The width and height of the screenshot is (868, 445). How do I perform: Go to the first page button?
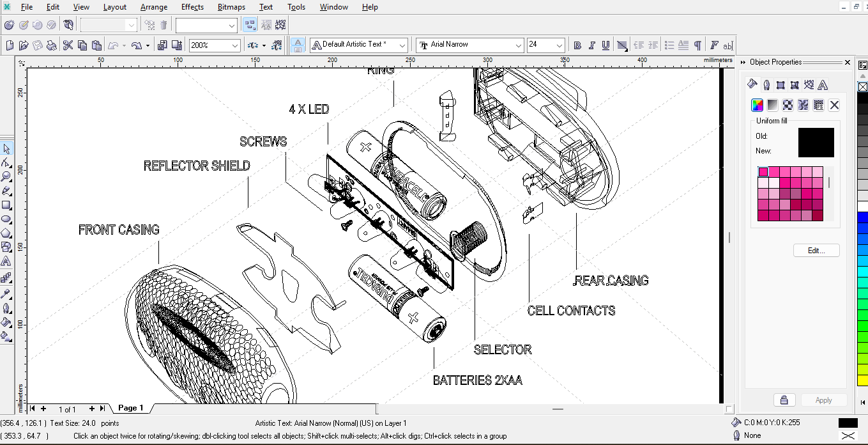pyautogui.click(x=33, y=409)
